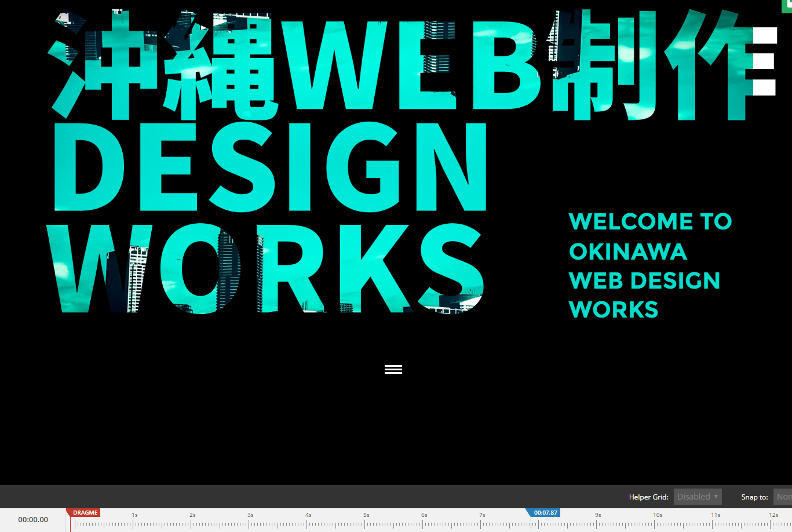
Task: Click the small OKINAWA text line
Action: [628, 252]
